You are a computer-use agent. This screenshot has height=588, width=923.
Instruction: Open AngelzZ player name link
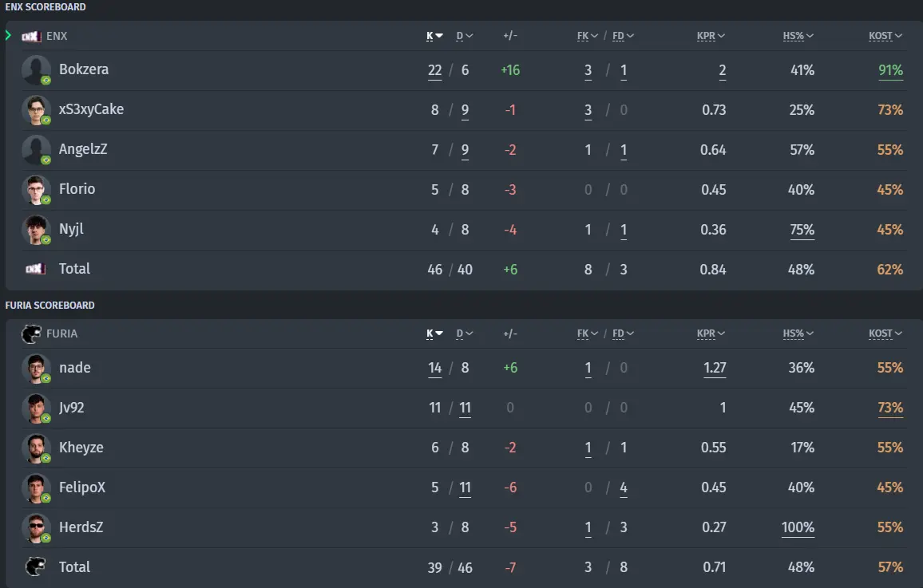pos(83,149)
